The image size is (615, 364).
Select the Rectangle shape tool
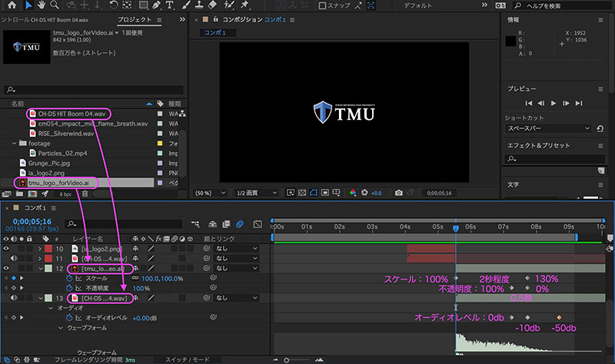tap(143, 5)
